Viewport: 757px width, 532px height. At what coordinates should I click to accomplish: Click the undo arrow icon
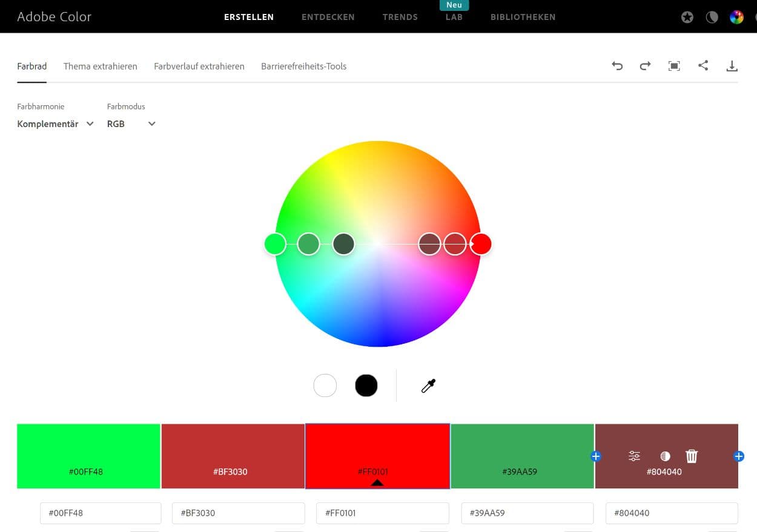617,66
